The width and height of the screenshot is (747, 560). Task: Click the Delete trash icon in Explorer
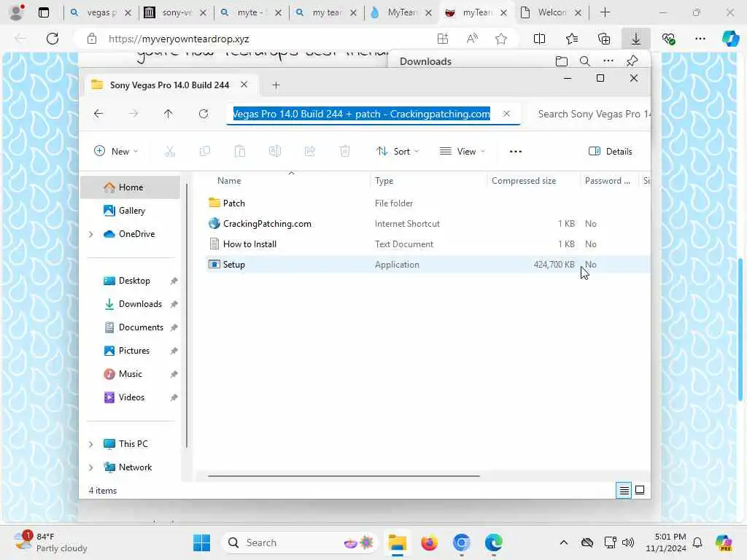click(344, 152)
